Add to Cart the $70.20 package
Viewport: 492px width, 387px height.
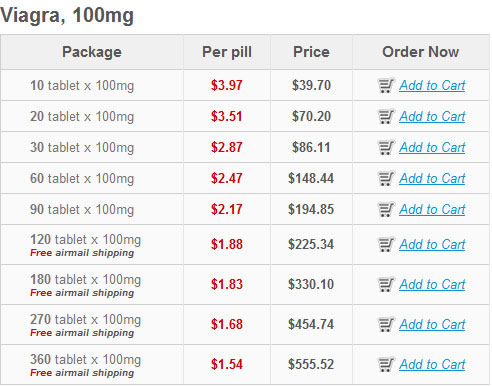point(432,116)
